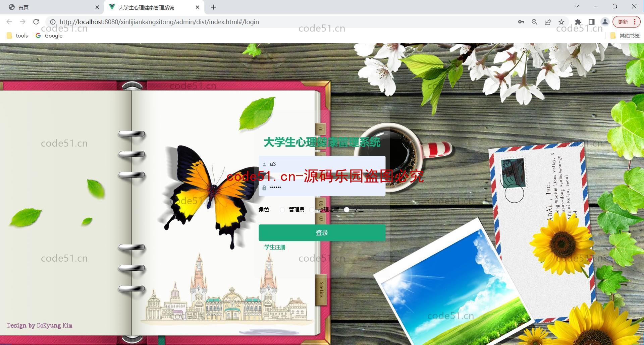Select the 大学生心理健康管理系统 tab
The height and width of the screenshot is (345, 644).
tap(154, 7)
